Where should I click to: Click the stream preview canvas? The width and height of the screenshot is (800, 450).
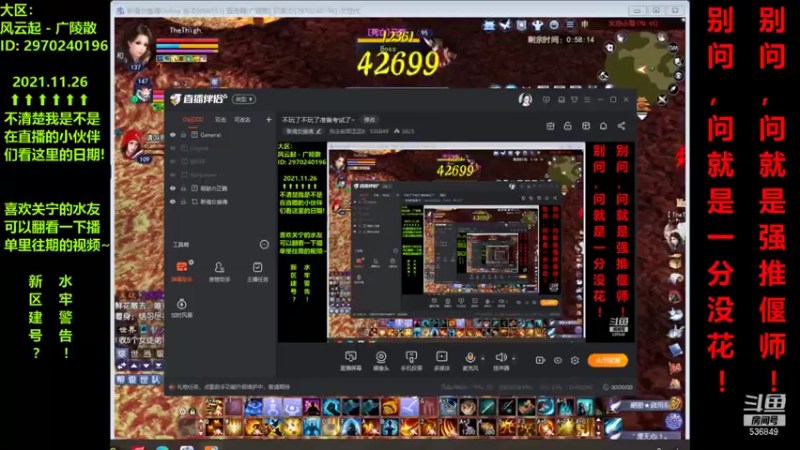456,242
